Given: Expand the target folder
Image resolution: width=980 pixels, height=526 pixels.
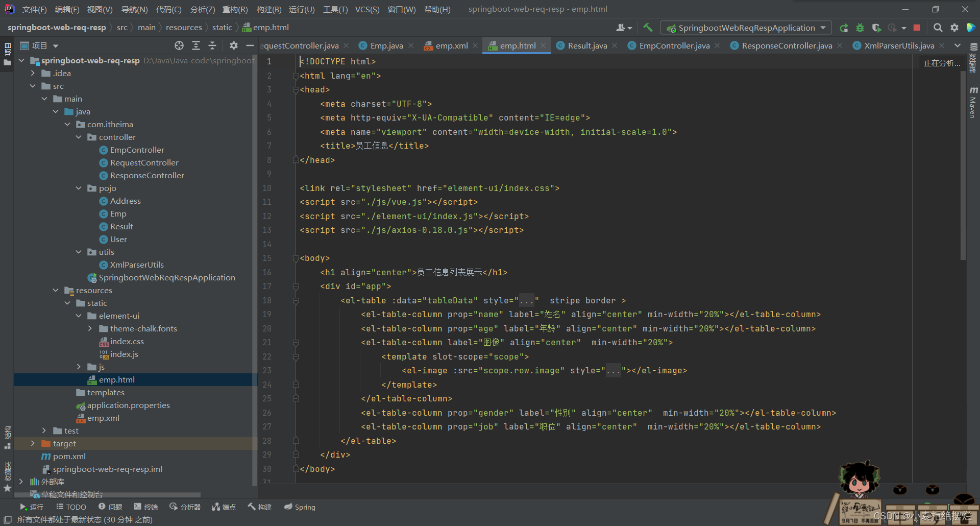Looking at the screenshot, I should click(x=33, y=444).
